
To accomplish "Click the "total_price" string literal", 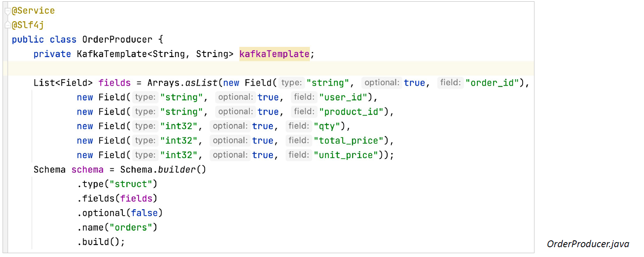I will pos(349,141).
